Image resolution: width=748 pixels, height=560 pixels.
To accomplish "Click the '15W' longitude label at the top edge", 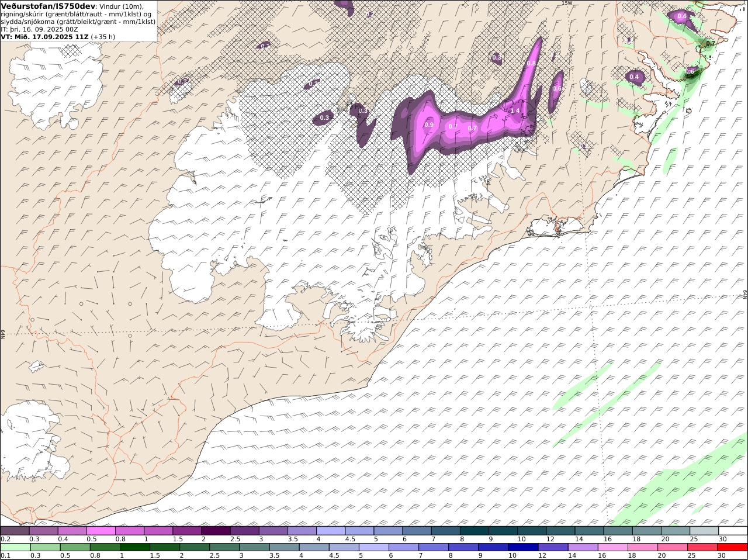I will [566, 3].
